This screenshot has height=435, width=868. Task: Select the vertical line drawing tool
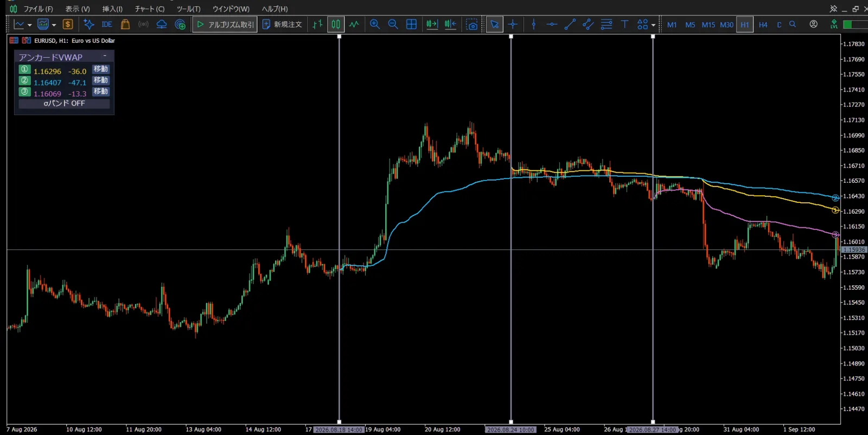coord(534,24)
